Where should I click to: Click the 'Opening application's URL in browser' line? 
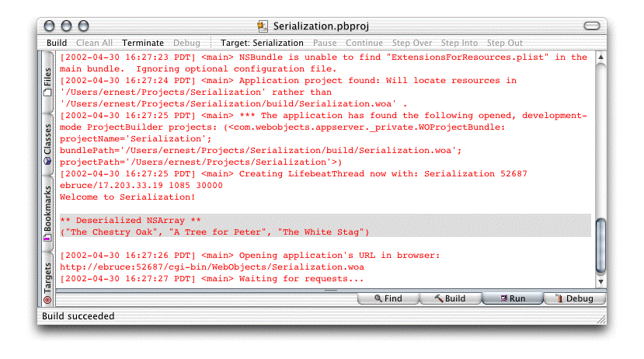pos(249,256)
